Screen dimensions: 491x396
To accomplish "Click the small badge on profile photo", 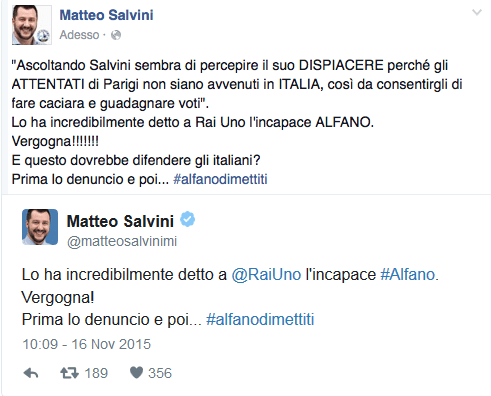I will coord(43,36).
